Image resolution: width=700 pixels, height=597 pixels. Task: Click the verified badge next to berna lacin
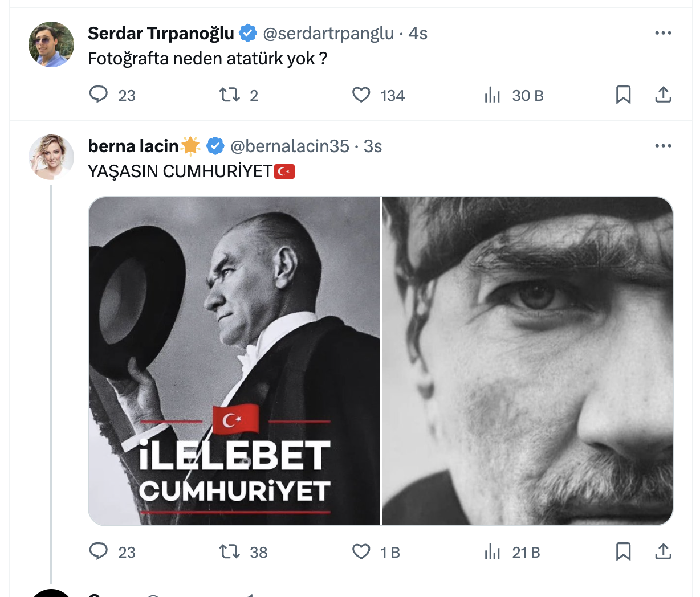click(x=215, y=146)
